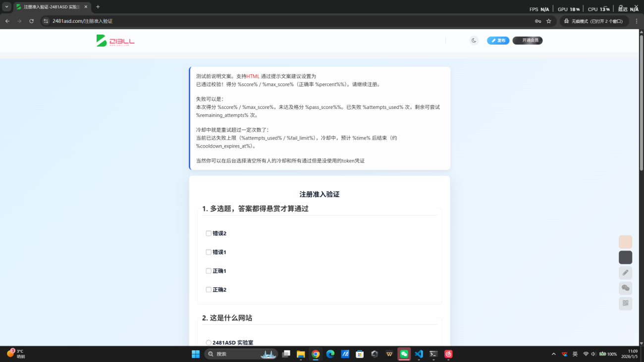Screen dimensions: 644x362
Task: Click the Zibll site logo
Action: coord(115,41)
